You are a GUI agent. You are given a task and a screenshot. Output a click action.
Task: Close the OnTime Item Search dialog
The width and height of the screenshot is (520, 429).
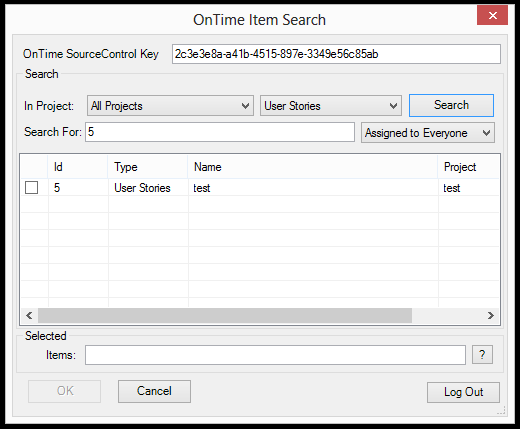[x=492, y=15]
